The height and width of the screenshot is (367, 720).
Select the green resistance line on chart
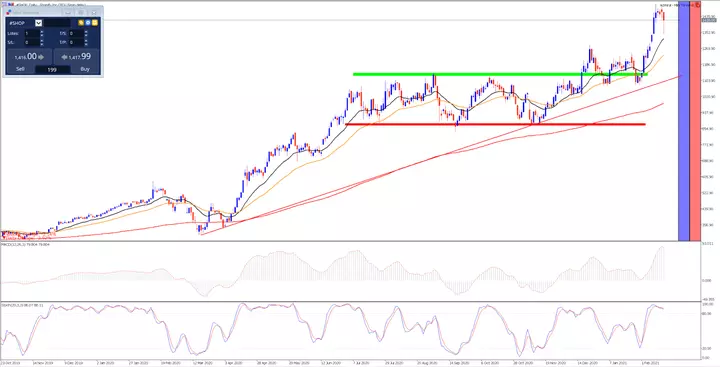point(500,74)
